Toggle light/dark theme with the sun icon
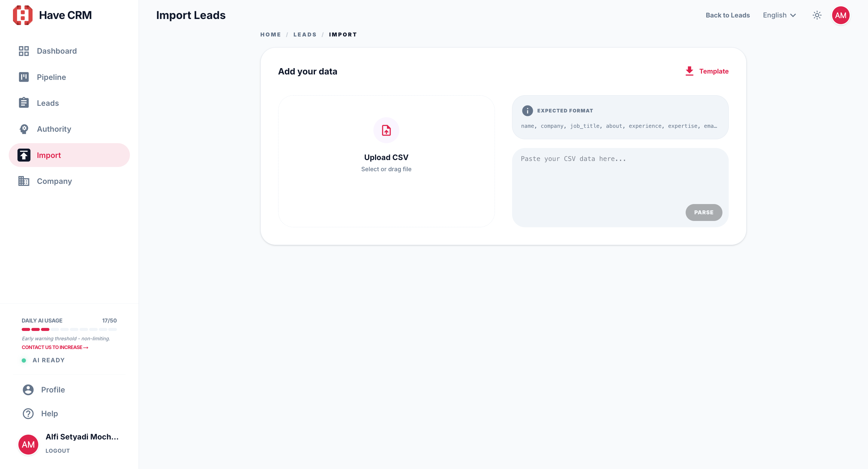Image resolution: width=868 pixels, height=469 pixels. pos(817,15)
